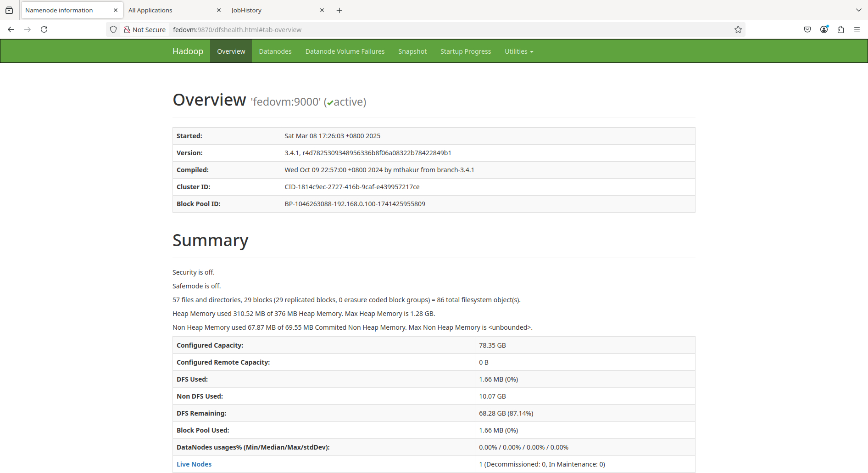Viewport: 868px width, 473px height.
Task: Click the Configured Capacity 78.35 GB value
Action: pos(492,345)
